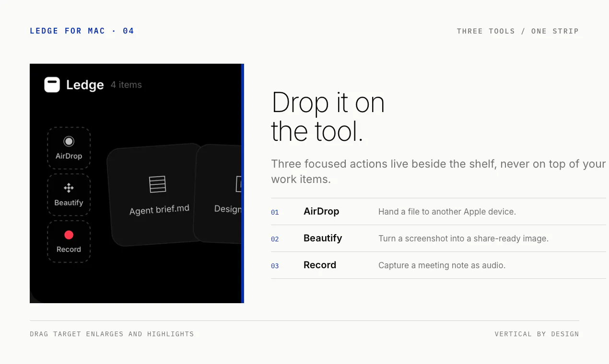
Task: Click the Beautify label in the dashed tool tile
Action: pyautogui.click(x=69, y=203)
